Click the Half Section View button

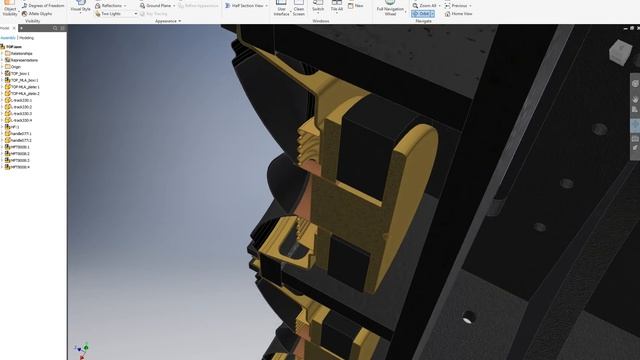pos(244,6)
